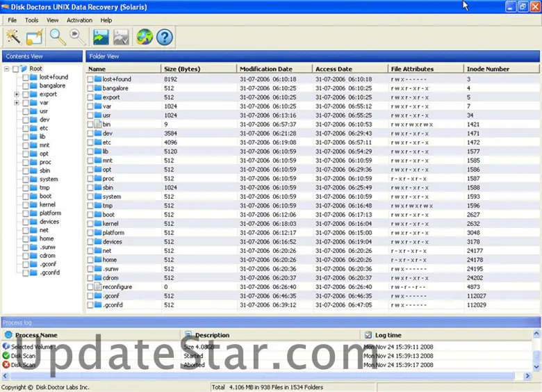Open the View menu
The image size is (542, 392).
pyautogui.click(x=53, y=20)
